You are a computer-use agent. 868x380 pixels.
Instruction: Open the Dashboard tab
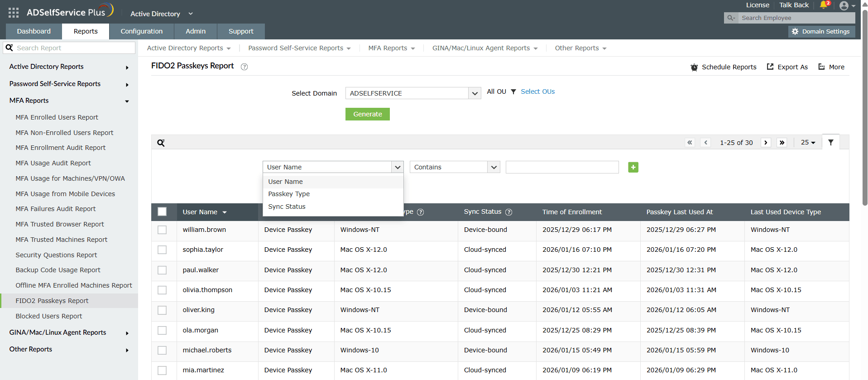(34, 31)
